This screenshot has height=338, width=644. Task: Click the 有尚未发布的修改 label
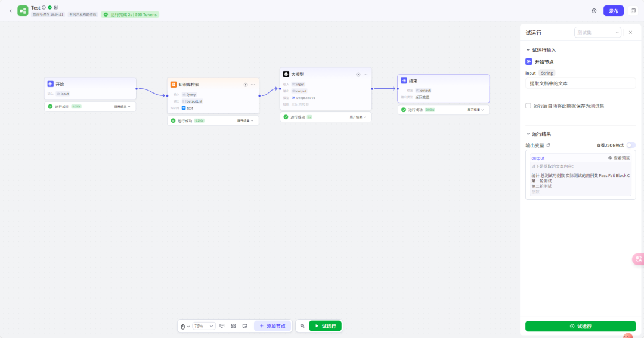pyautogui.click(x=82, y=14)
